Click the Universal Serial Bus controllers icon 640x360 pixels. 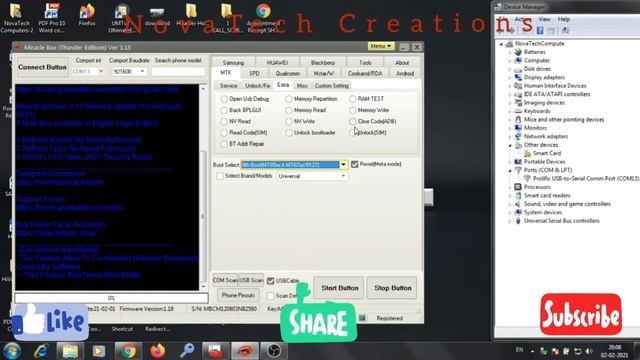click(518, 221)
